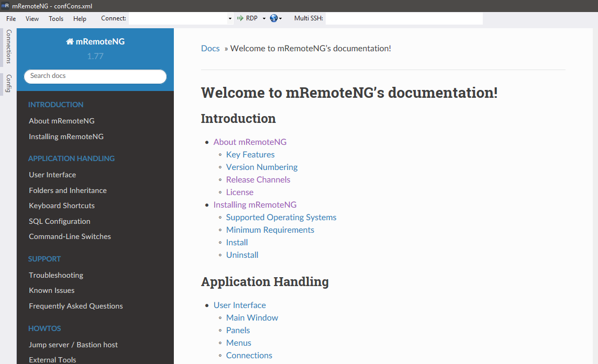Open the Connections side panel tab
The height and width of the screenshot is (364, 598).
coord(8,46)
